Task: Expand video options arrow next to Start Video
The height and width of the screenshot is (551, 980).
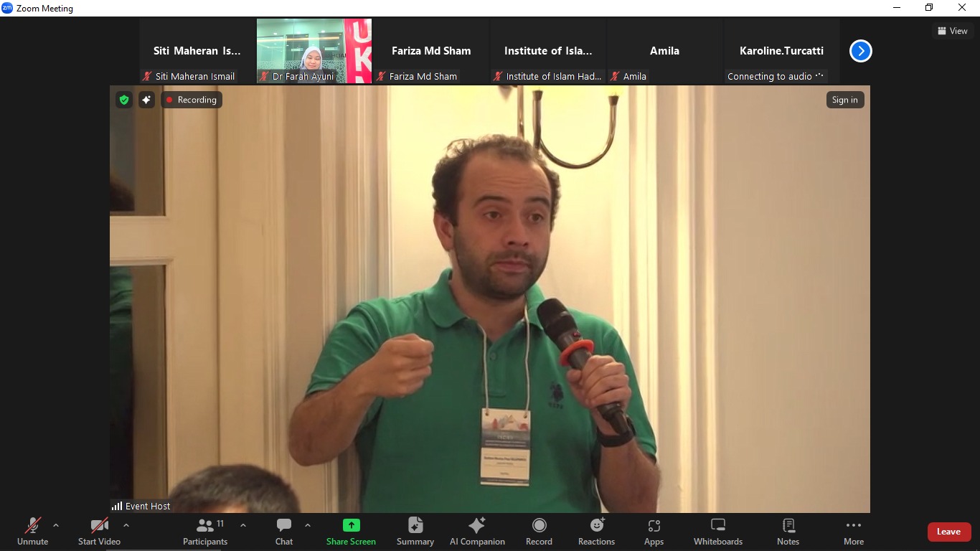Action: [126, 525]
